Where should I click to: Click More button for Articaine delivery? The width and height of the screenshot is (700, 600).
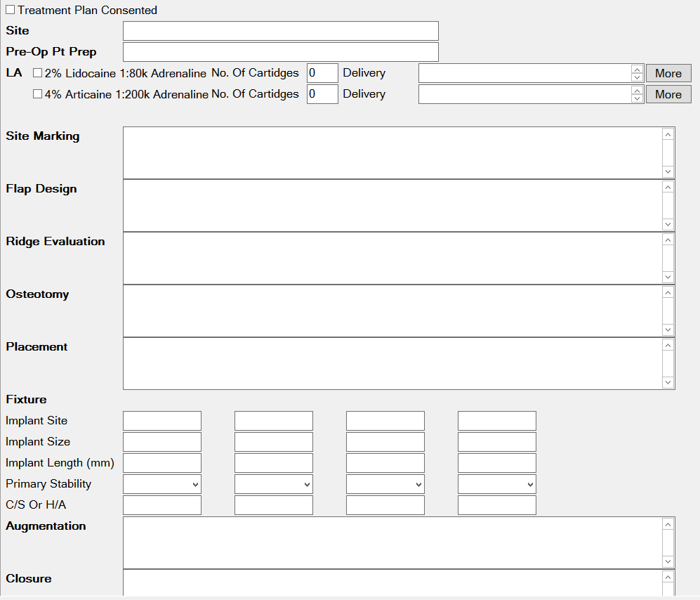(668, 94)
